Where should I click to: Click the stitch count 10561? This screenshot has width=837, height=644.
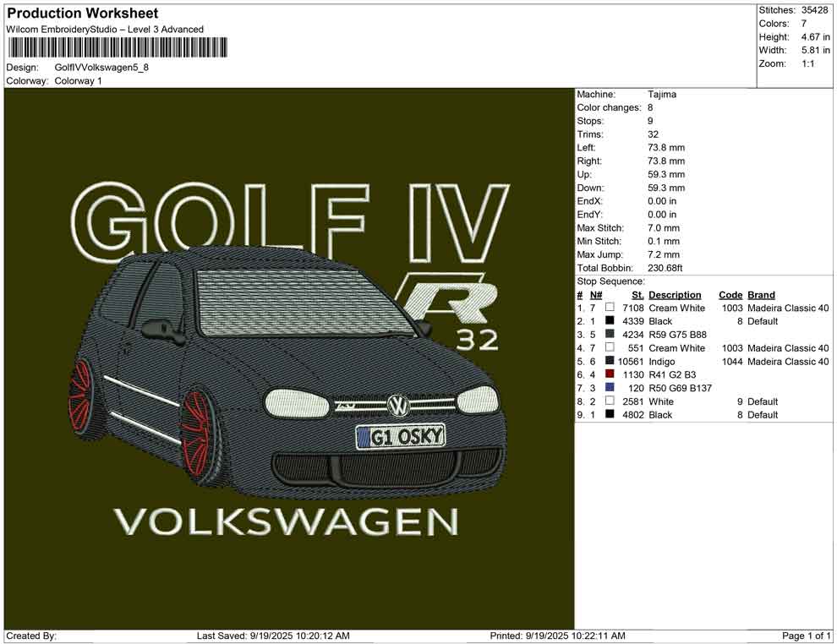click(631, 361)
